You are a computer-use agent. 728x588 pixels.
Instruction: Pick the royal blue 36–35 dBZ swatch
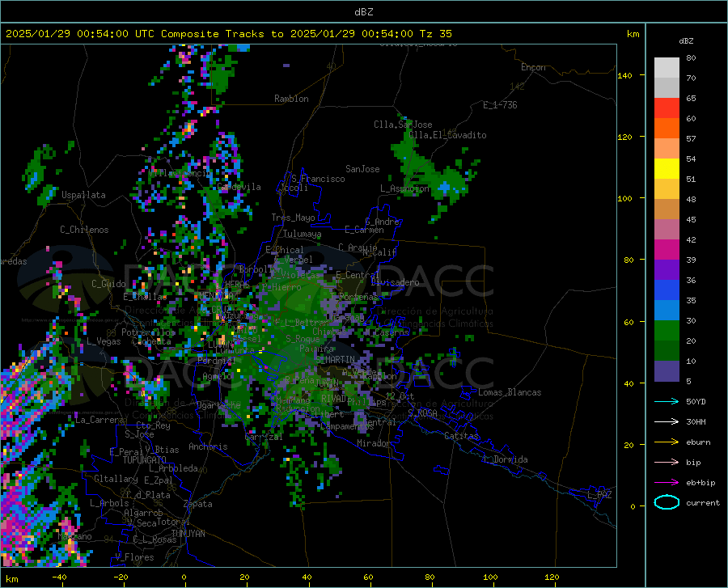[667, 290]
